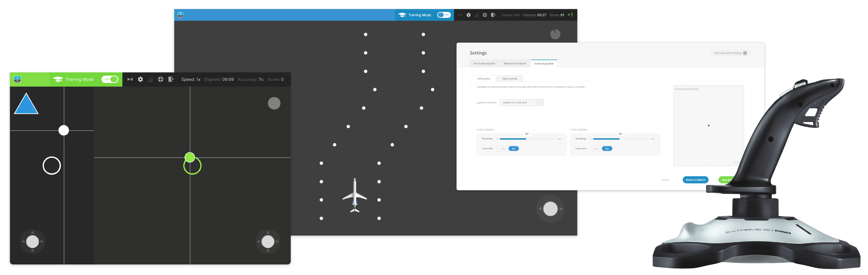
Task: Click help lifebuoy icon in blue activity toolbar
Action: pyautogui.click(x=485, y=15)
